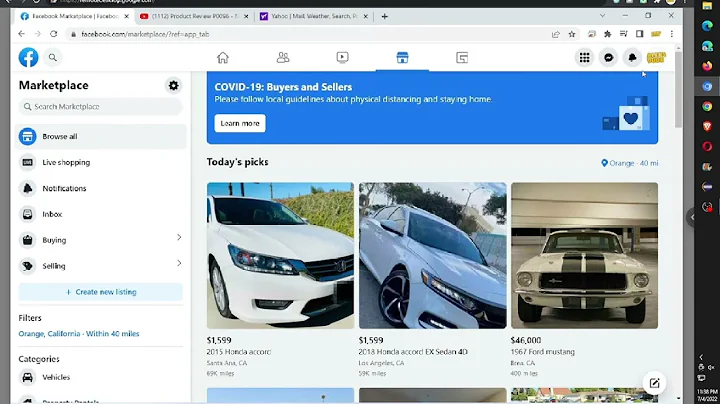Click the Search Marketplace field
Viewport: 720px width, 404px height.
(101, 107)
